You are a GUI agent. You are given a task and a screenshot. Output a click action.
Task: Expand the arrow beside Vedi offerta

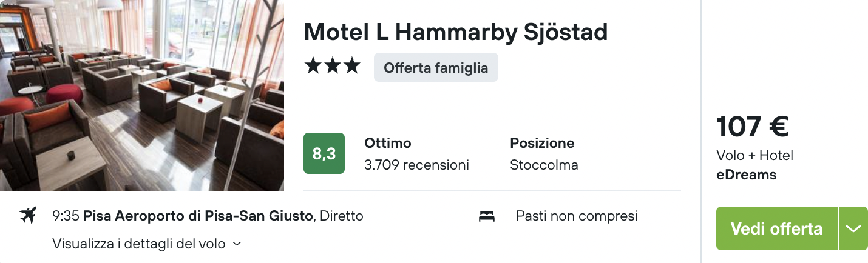pyautogui.click(x=853, y=228)
